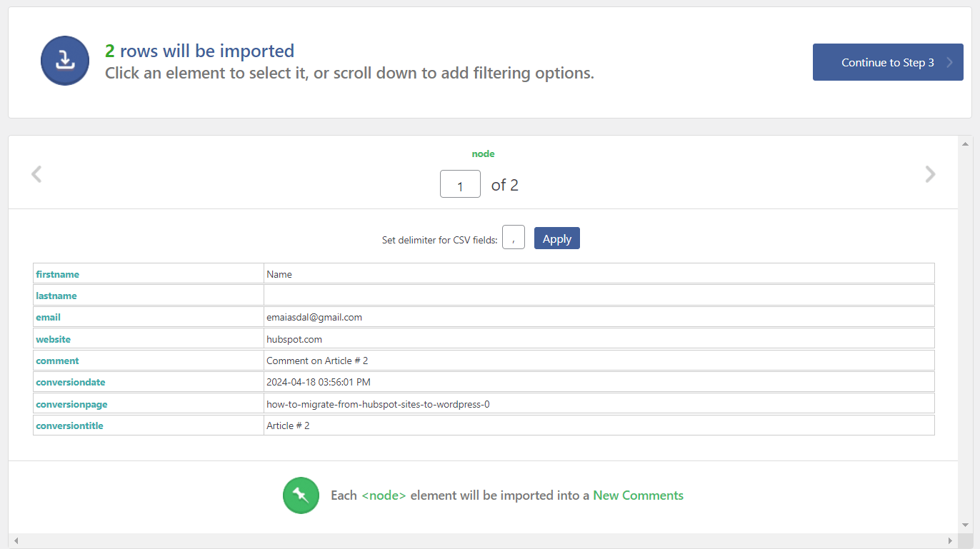Click the vertical scrollbar up arrow

pos(965,142)
